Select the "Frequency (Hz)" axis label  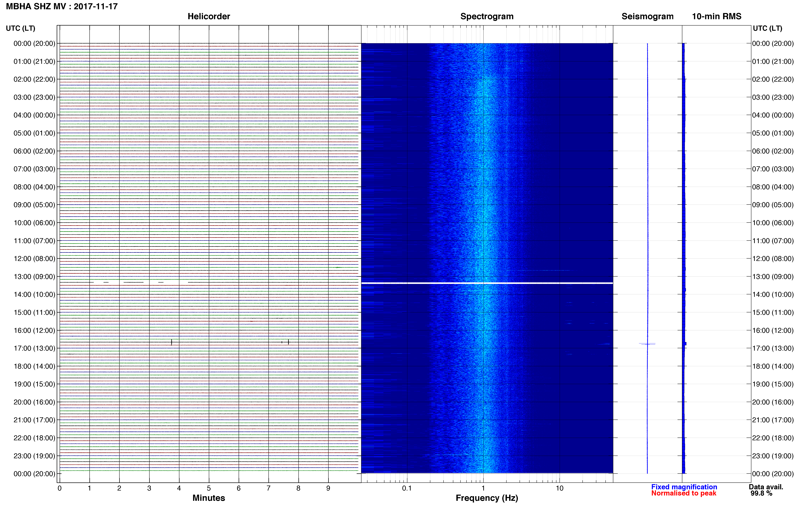pos(487,498)
